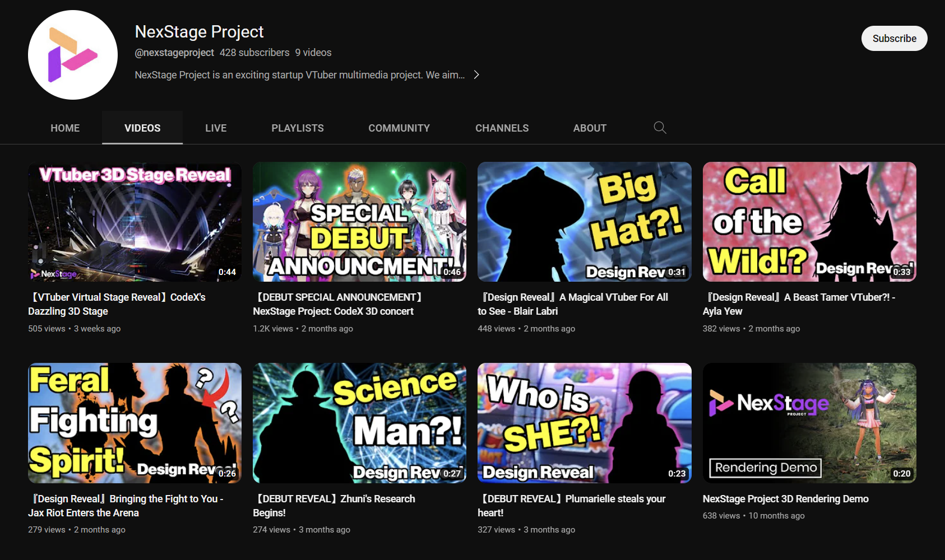
Task: Subscribe to the NexStage Project channel
Action: coord(894,38)
